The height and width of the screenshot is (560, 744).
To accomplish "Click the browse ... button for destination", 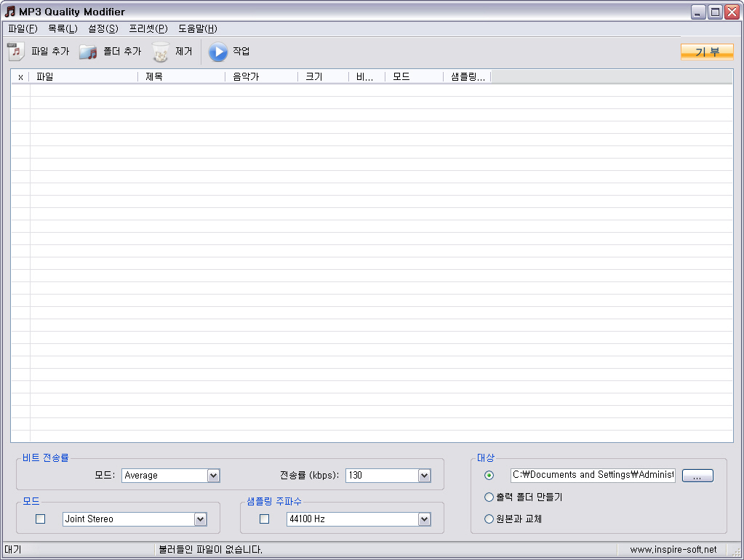I will (697, 476).
